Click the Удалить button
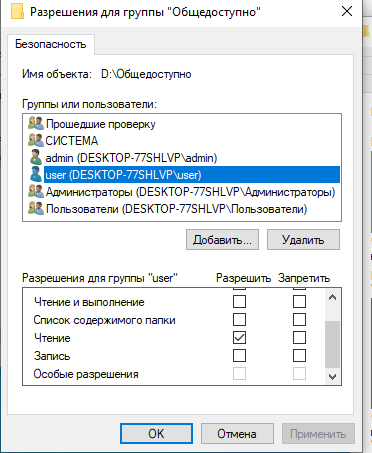 [303, 240]
